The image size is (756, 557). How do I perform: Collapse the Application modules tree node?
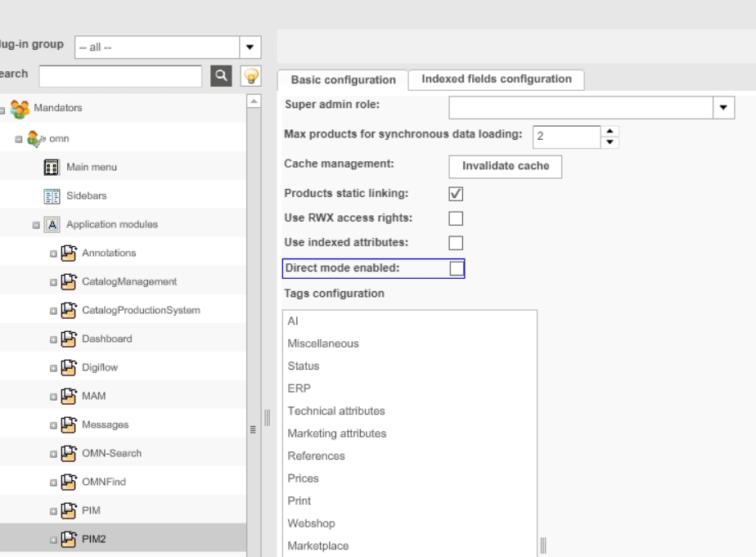click(x=36, y=225)
